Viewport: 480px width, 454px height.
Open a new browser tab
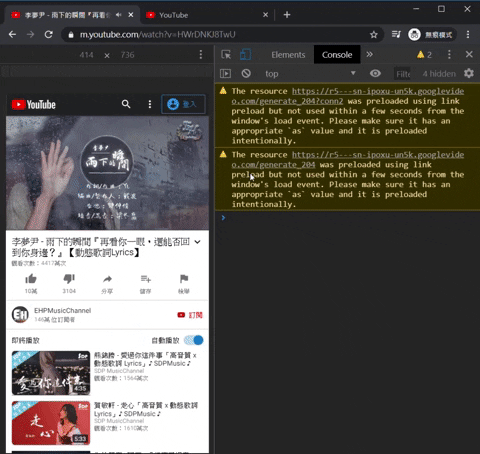287,15
